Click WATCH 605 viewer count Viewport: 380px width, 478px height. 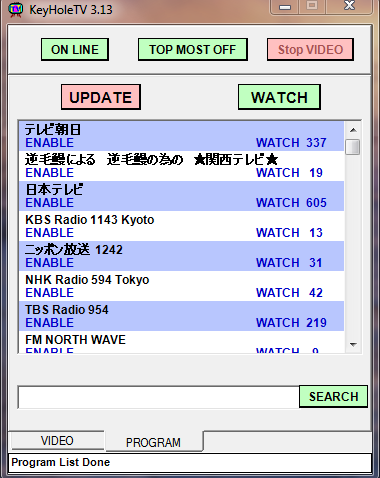point(291,203)
